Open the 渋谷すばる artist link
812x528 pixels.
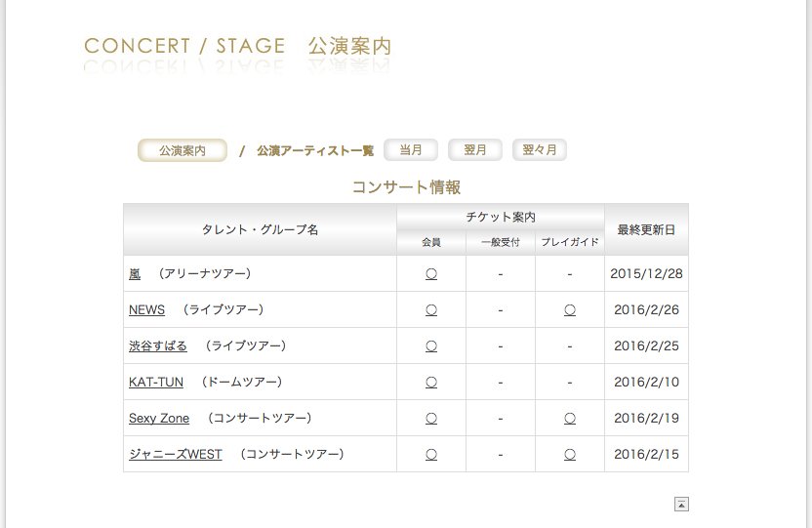(x=158, y=345)
